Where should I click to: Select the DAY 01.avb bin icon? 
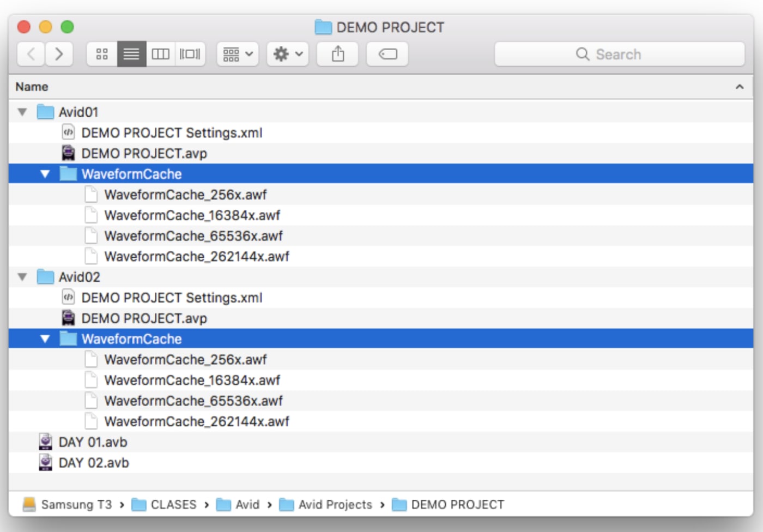point(46,442)
